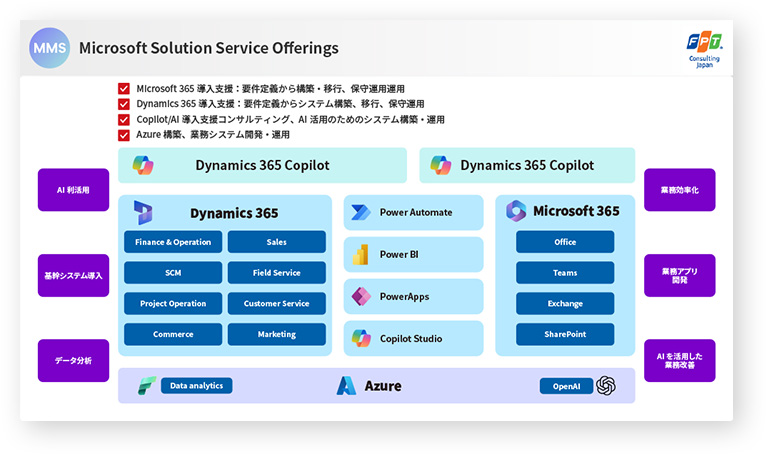This screenshot has height=461, width=772.
Task: Tick the Copilot/AI 導入支援 checkbox
Action: tap(124, 120)
